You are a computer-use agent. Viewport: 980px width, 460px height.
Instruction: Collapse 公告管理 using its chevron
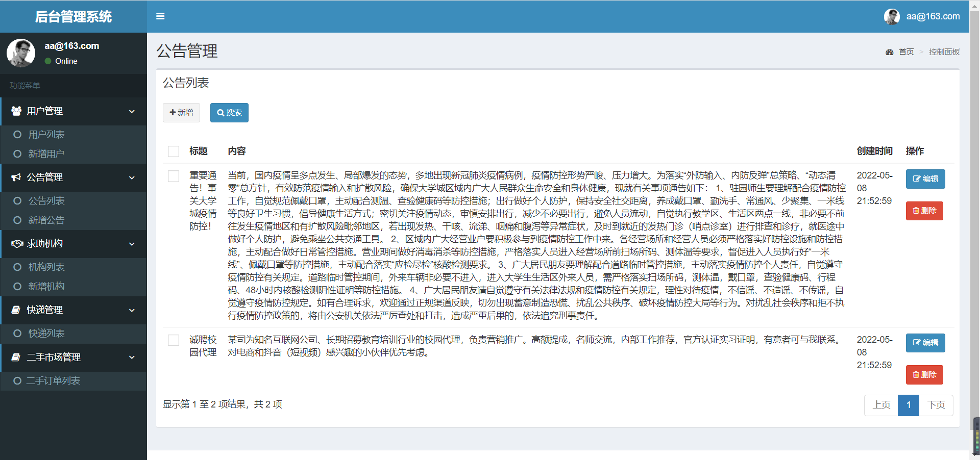pos(132,177)
